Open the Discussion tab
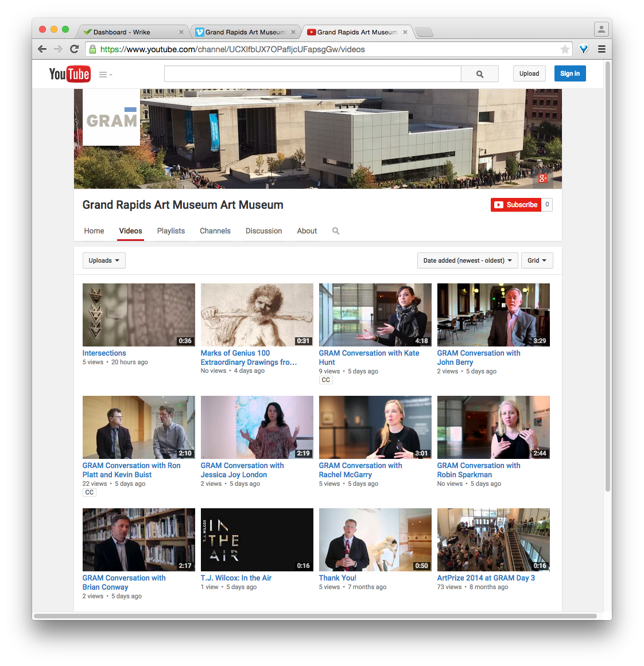Image resolution: width=644 pixels, height=666 pixels. (263, 231)
